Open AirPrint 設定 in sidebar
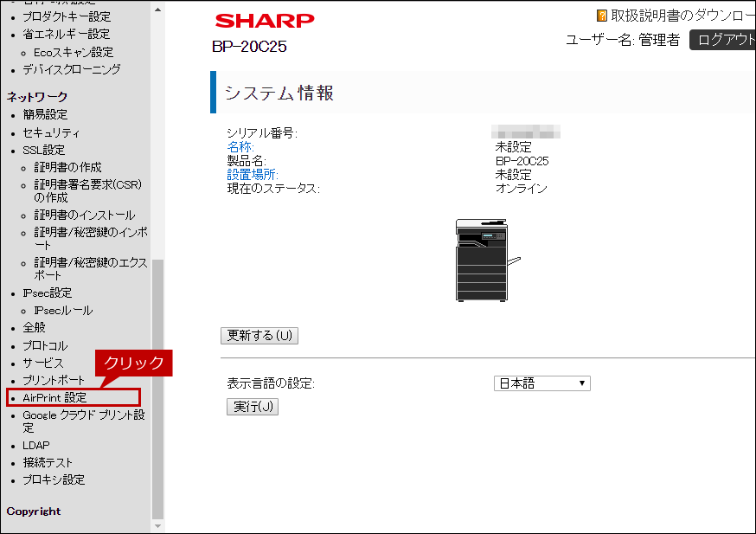 click(x=54, y=397)
